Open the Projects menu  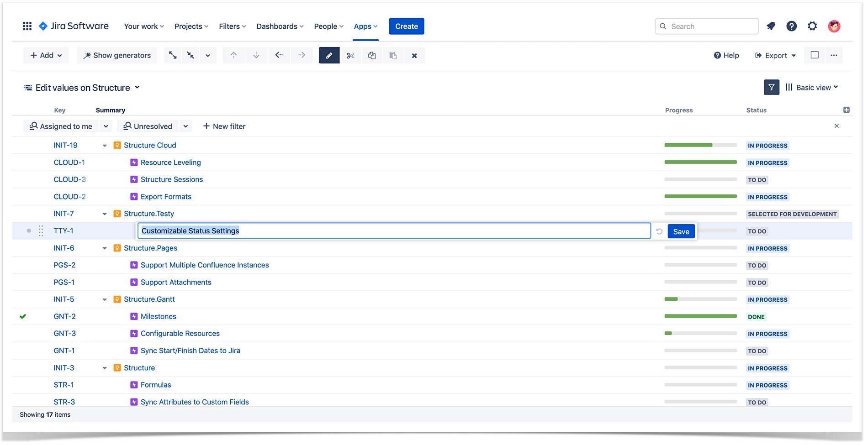(191, 26)
